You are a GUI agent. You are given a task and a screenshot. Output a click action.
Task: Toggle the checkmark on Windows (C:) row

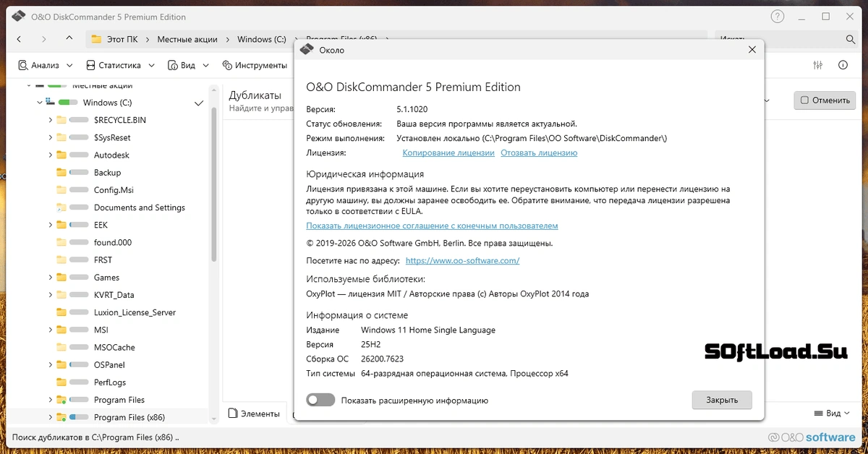point(199,103)
